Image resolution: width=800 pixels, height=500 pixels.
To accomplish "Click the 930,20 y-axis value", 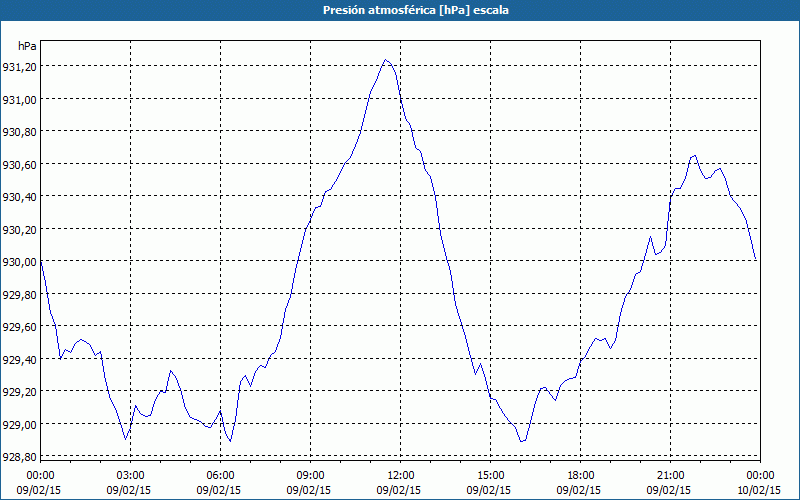I will [x=19, y=229].
